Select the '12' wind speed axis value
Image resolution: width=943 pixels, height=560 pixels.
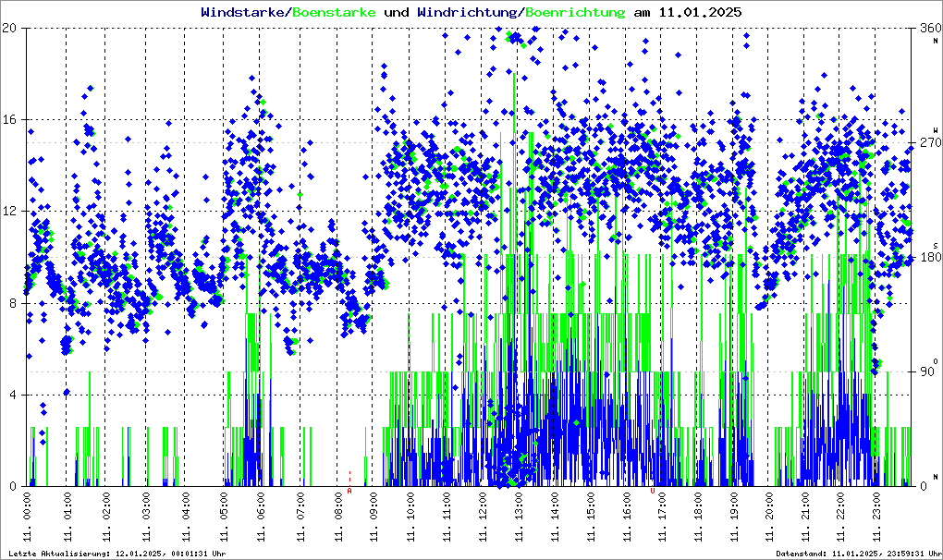pyautogui.click(x=11, y=212)
